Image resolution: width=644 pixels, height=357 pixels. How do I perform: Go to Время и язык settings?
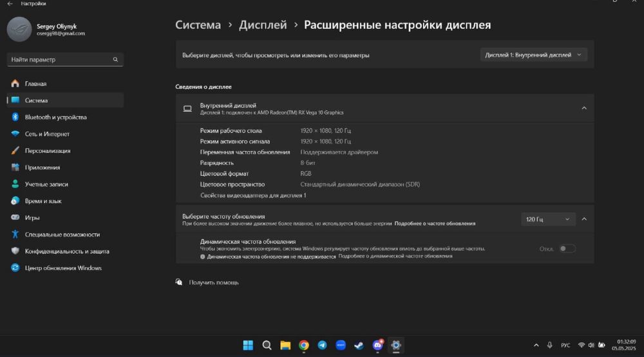pos(65,201)
